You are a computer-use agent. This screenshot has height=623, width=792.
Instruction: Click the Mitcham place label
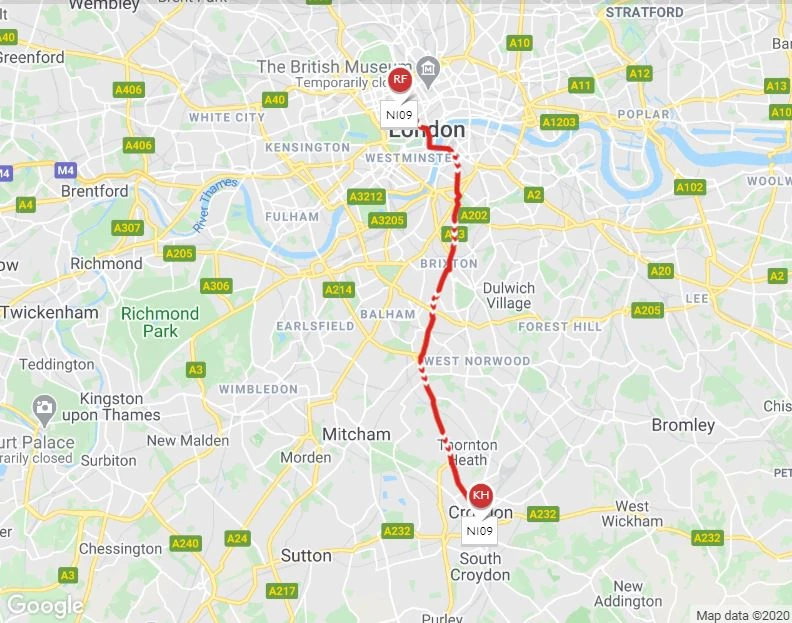[356, 434]
